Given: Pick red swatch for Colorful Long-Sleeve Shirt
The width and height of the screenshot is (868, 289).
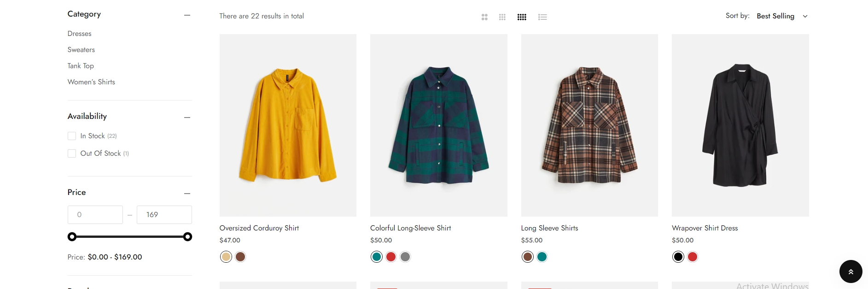Looking at the screenshot, I should pos(391,257).
